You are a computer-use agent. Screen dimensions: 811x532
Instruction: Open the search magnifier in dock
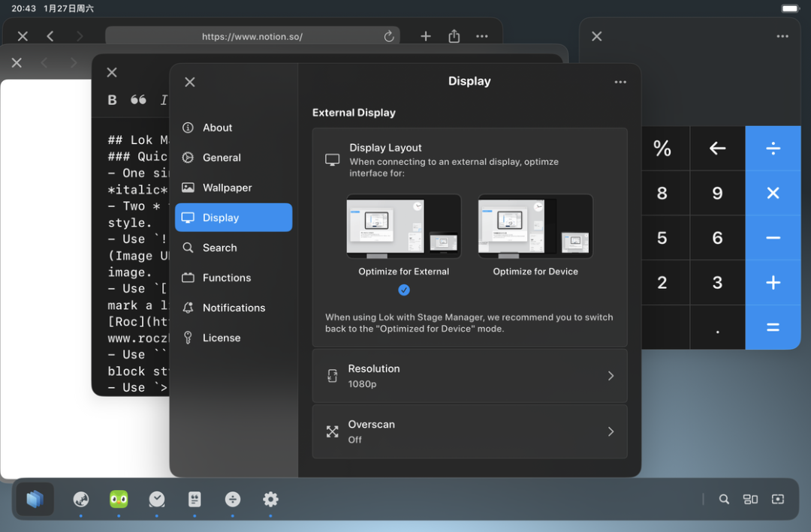click(724, 499)
